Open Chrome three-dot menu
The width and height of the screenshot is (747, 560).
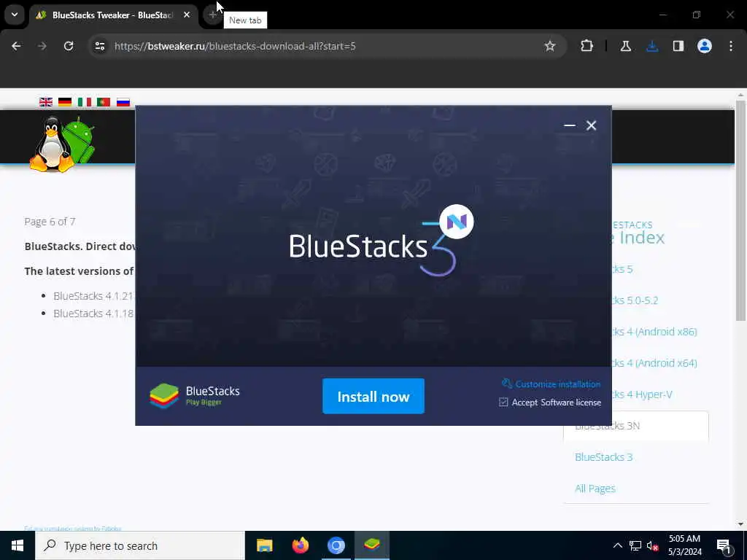pos(731,46)
